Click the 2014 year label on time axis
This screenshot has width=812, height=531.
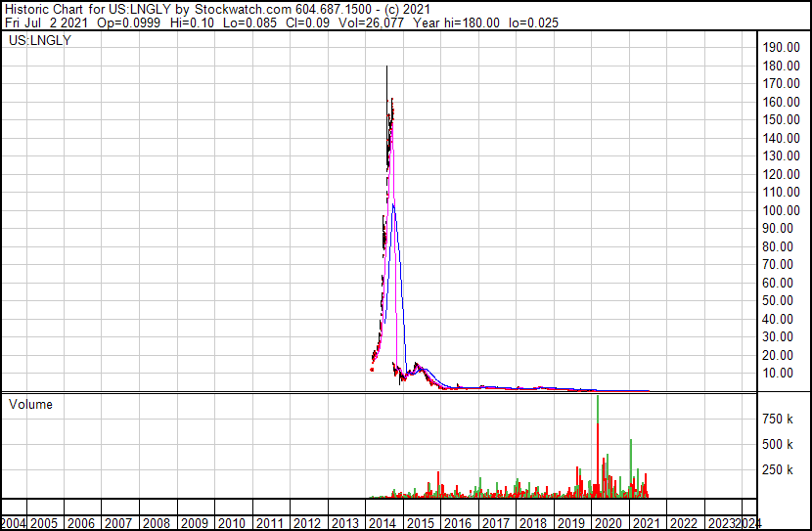click(383, 524)
